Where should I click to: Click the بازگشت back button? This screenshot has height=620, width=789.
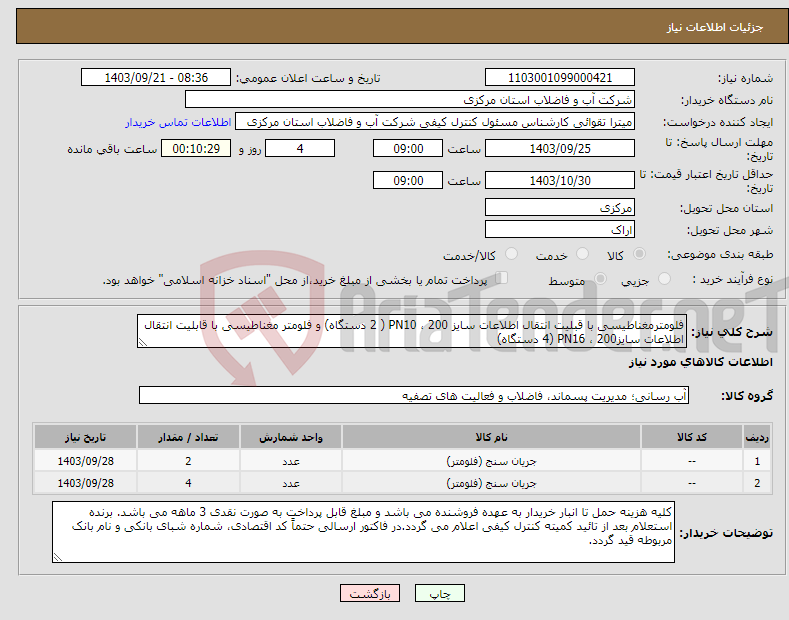(370, 593)
